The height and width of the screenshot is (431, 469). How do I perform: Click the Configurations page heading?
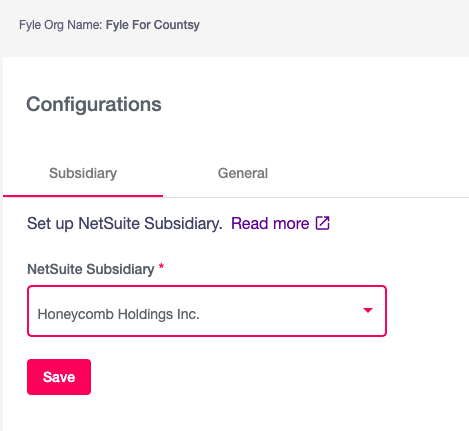point(94,104)
